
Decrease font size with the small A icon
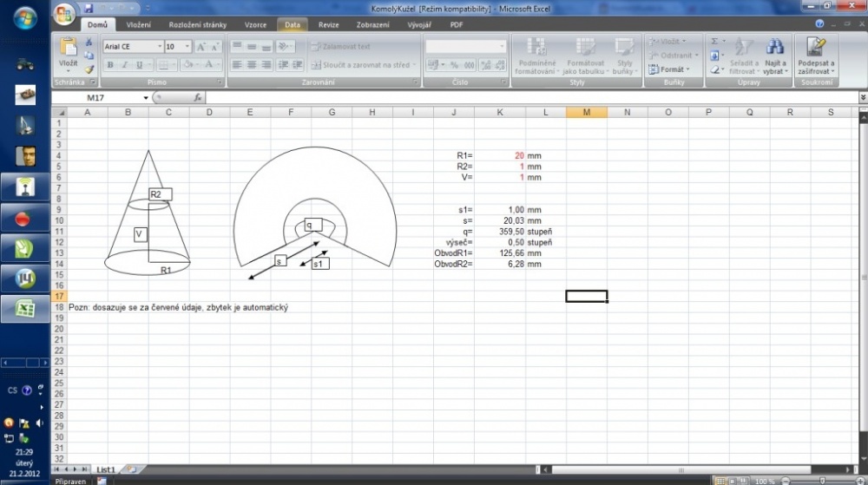(x=215, y=47)
